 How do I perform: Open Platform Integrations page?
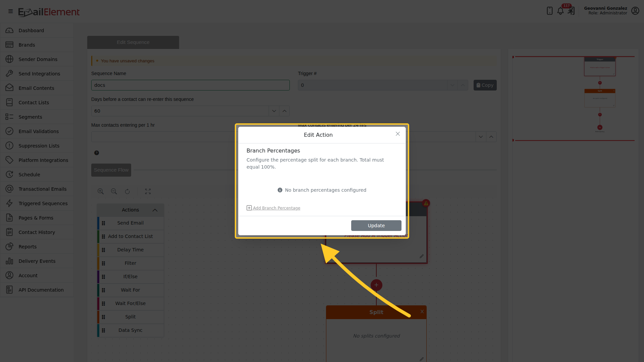[x=37, y=160]
